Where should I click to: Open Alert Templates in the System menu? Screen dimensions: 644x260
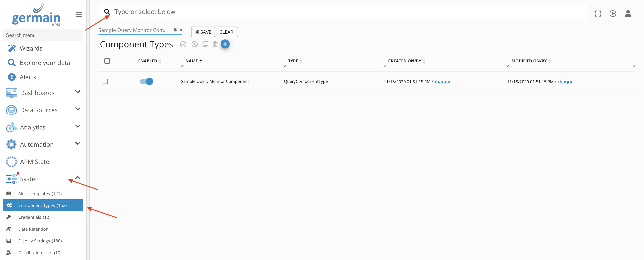point(40,194)
